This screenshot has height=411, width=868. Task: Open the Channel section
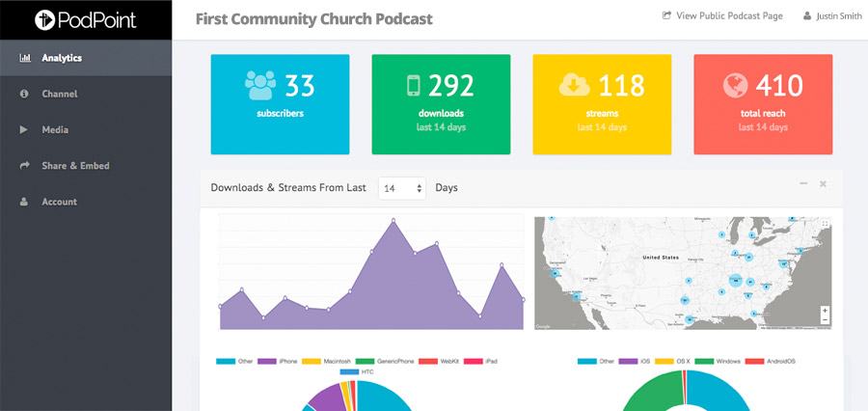86,94
